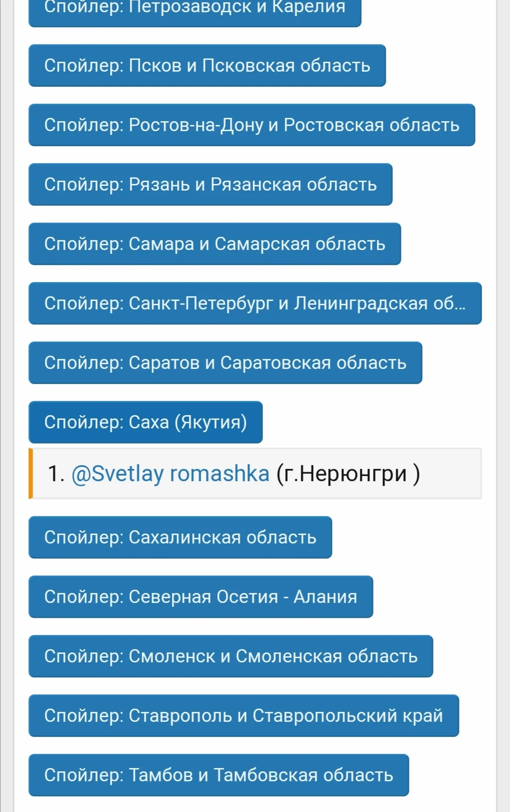The image size is (510, 812).
Task: Click the Свeтлая ромашка username text
Action: pos(171,474)
